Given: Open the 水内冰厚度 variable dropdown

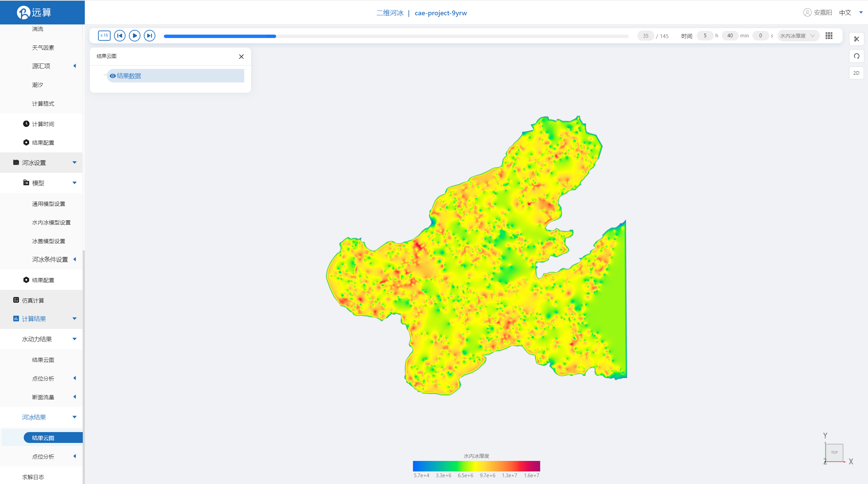Looking at the screenshot, I should tap(798, 36).
